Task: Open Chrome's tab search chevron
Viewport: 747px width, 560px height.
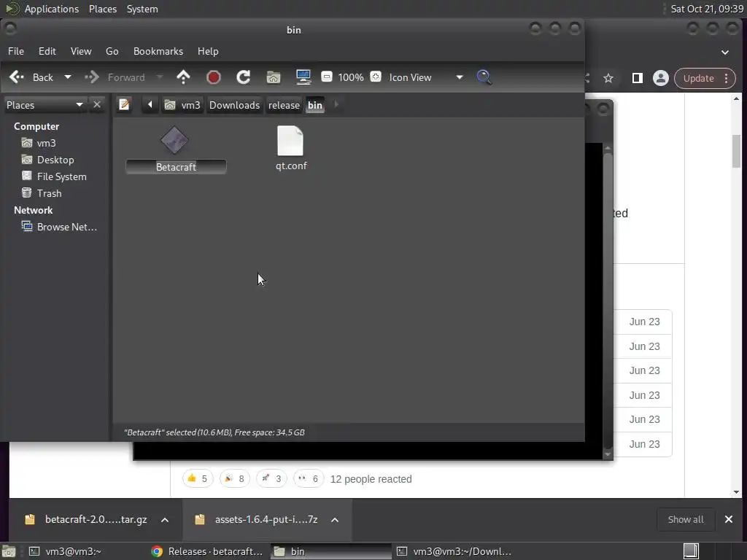Action: (724, 52)
